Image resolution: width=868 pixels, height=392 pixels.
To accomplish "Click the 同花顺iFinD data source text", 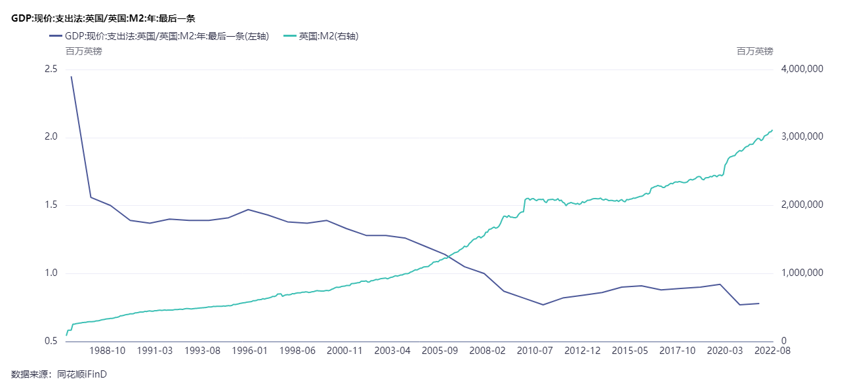I will point(81,374).
